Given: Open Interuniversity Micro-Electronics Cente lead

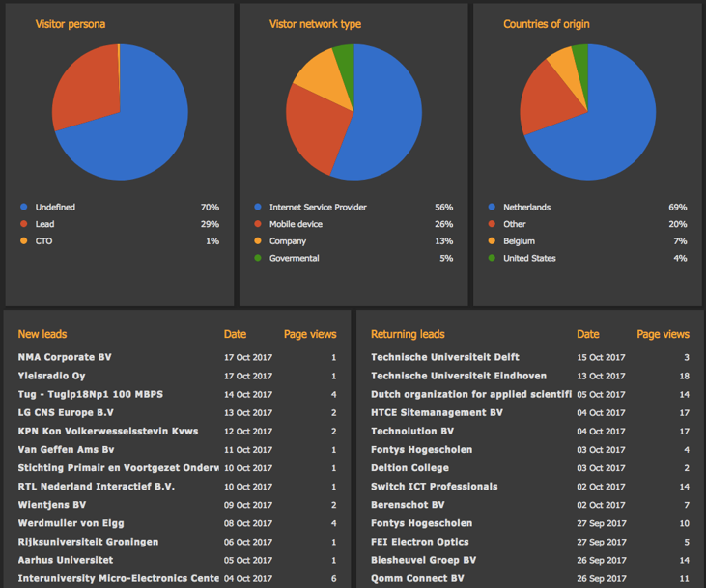Looking at the screenshot, I should coord(119,579).
